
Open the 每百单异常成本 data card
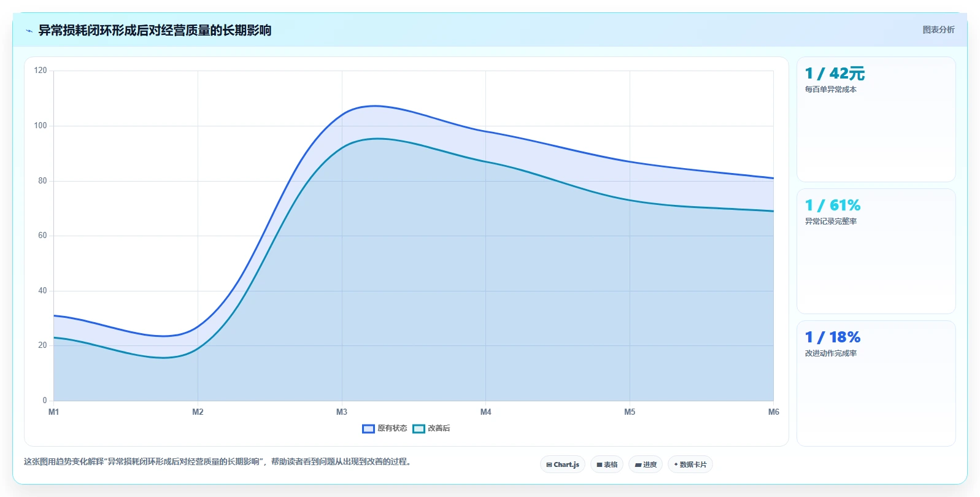point(876,119)
